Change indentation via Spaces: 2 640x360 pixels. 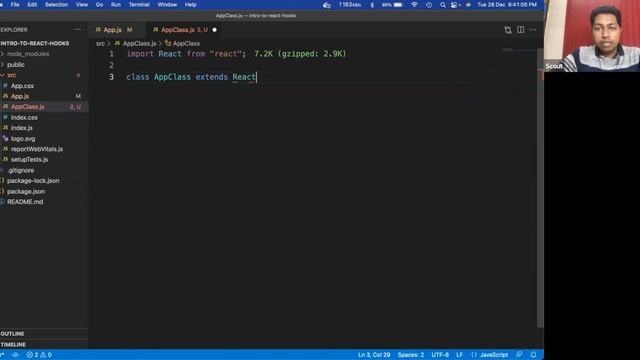pyautogui.click(x=411, y=355)
